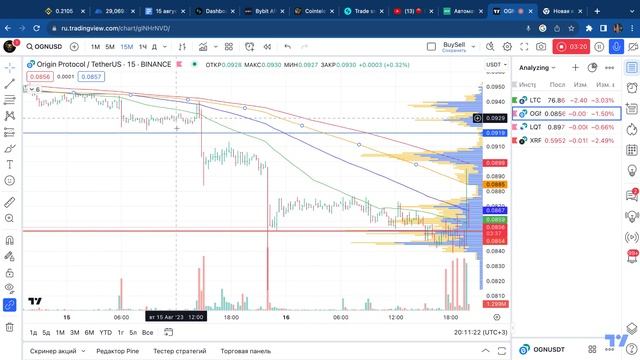Toggle the blue microphone button

tap(616, 47)
